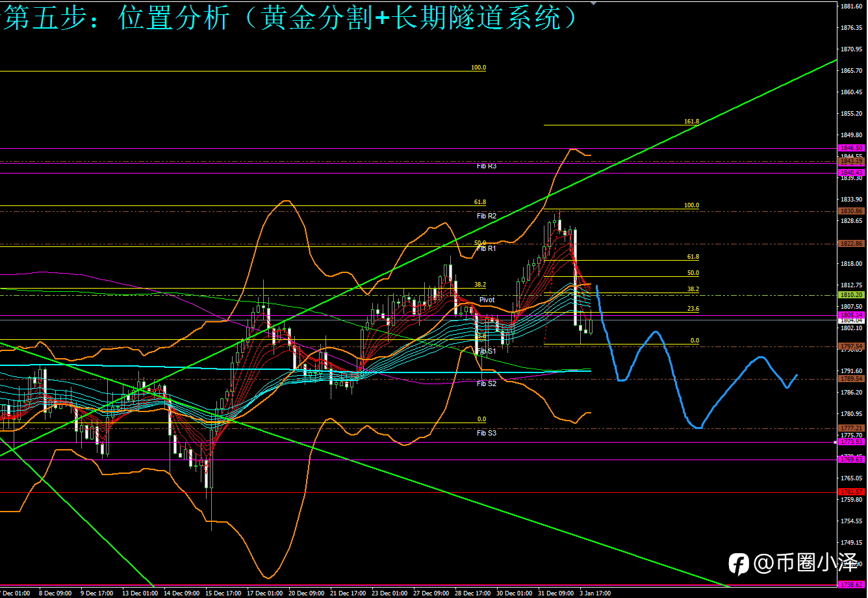Viewport: 868px width, 598px height.
Task: Click the 13 Dec 01:00 time label
Action: 140,593
